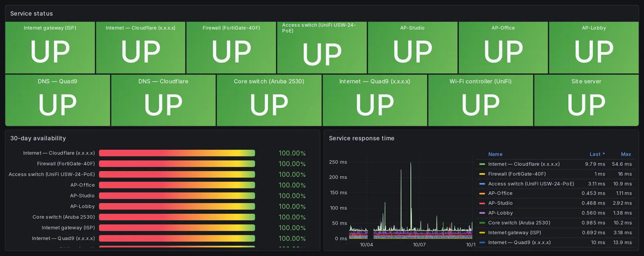Click the Access switch UniFi status tile

click(x=322, y=47)
